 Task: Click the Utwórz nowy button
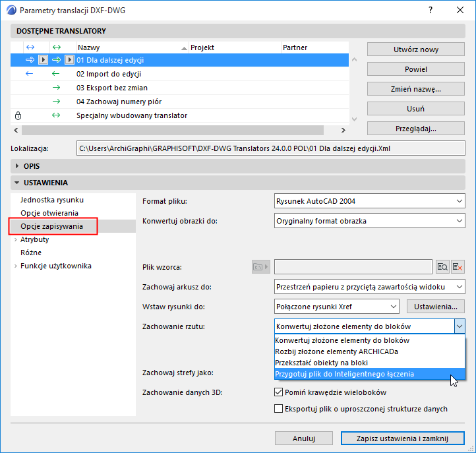[x=415, y=49]
